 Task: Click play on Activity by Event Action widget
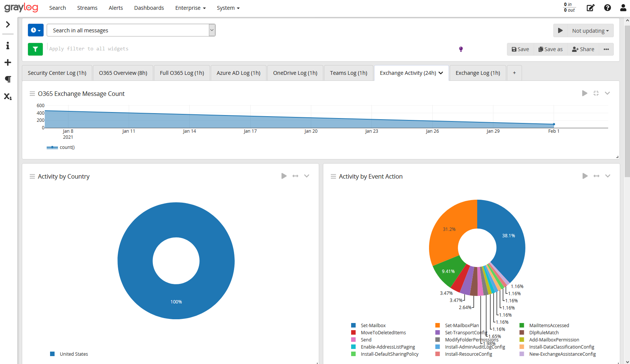click(585, 176)
